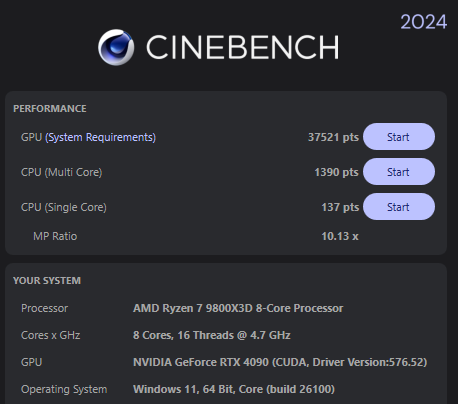Click the 37521 pts GPU score
This screenshot has width=458, height=404.
point(333,137)
